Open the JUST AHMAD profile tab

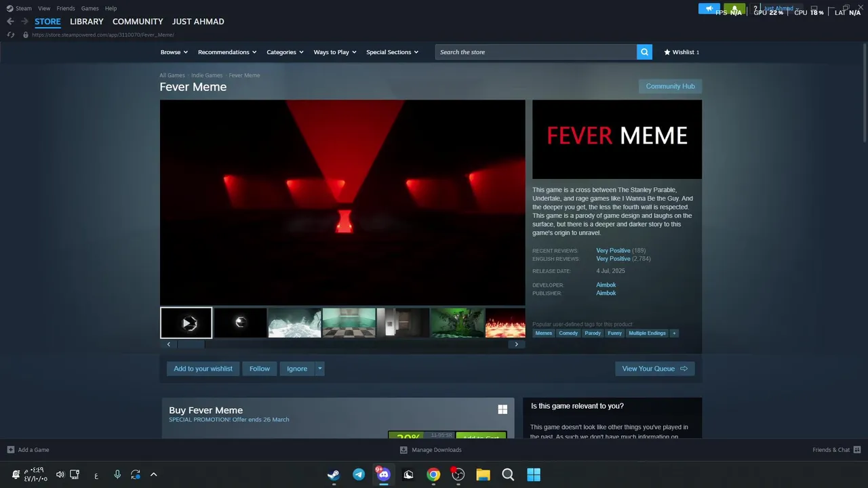(x=198, y=22)
